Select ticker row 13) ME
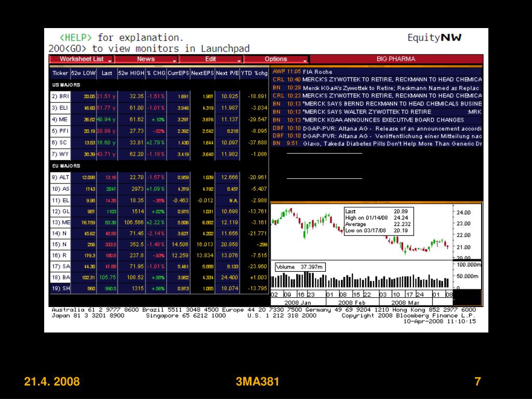 [x=60, y=222]
